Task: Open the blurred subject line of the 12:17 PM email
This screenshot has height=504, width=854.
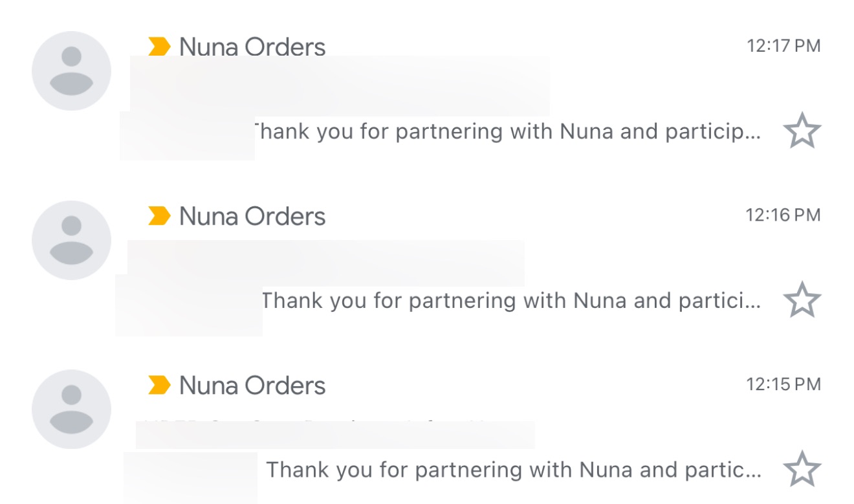Action: coord(340,86)
